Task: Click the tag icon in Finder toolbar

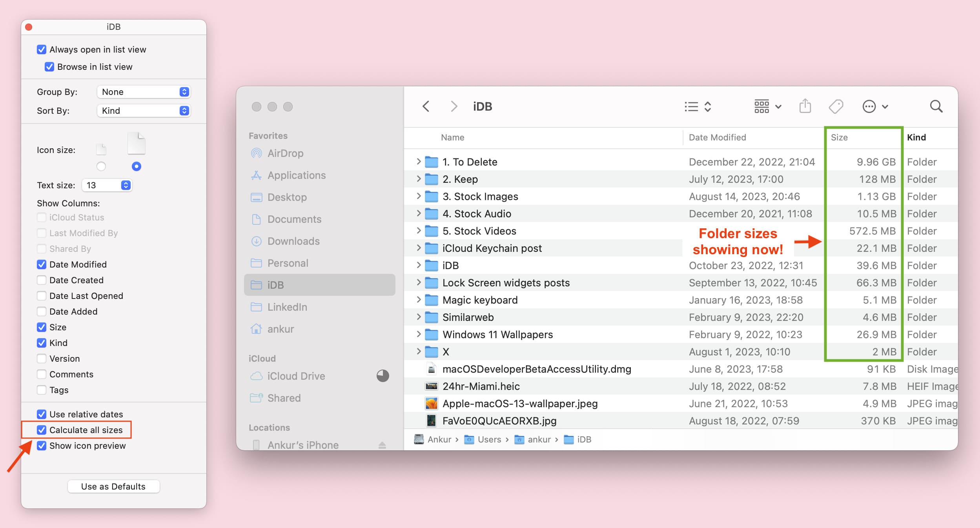Action: coord(836,106)
